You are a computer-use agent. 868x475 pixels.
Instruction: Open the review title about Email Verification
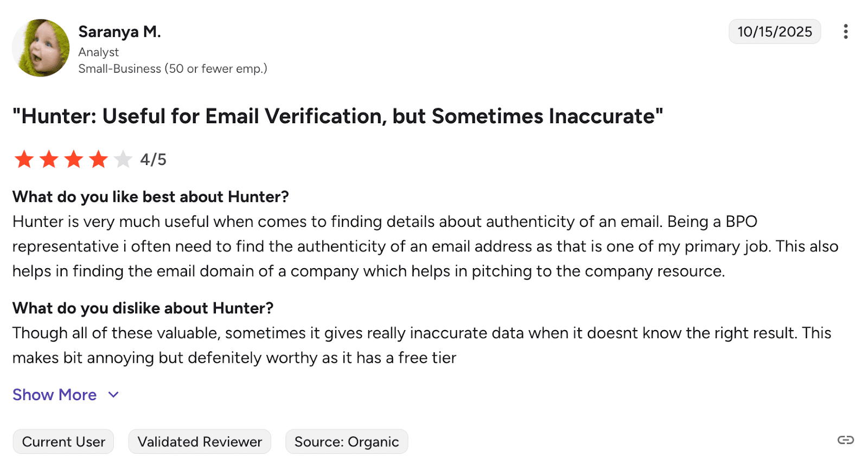[x=337, y=116]
